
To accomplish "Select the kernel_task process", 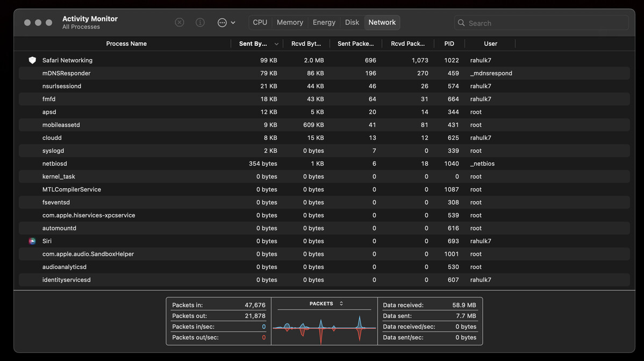I will tap(59, 176).
